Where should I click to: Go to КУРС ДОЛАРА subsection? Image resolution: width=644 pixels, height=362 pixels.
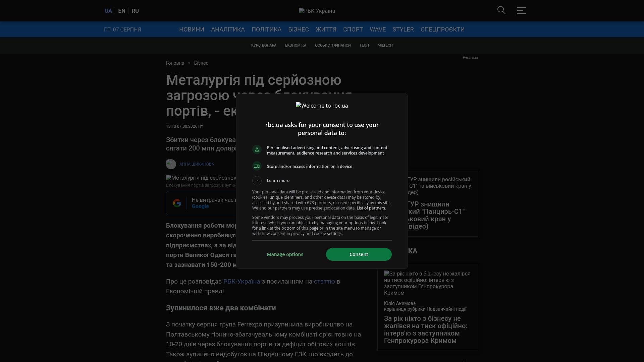pyautogui.click(x=264, y=45)
